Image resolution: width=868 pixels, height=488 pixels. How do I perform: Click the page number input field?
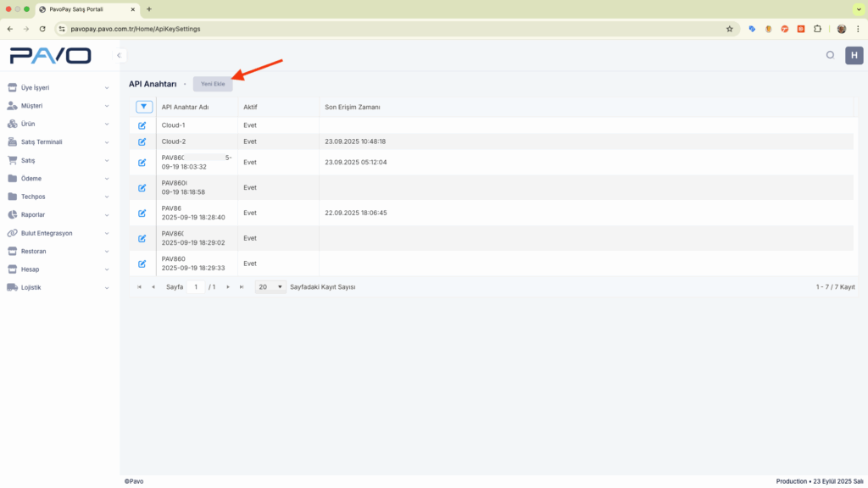[196, 287]
